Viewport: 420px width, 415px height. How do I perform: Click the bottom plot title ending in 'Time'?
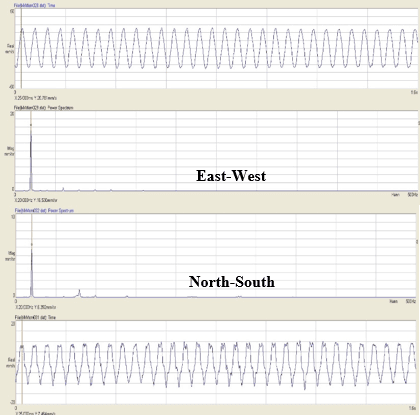coord(35,317)
